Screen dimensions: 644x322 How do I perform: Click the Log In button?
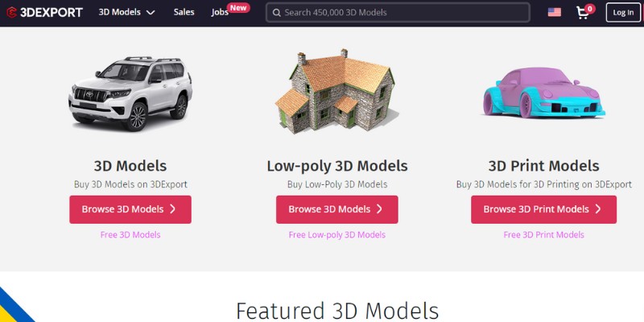point(623,12)
